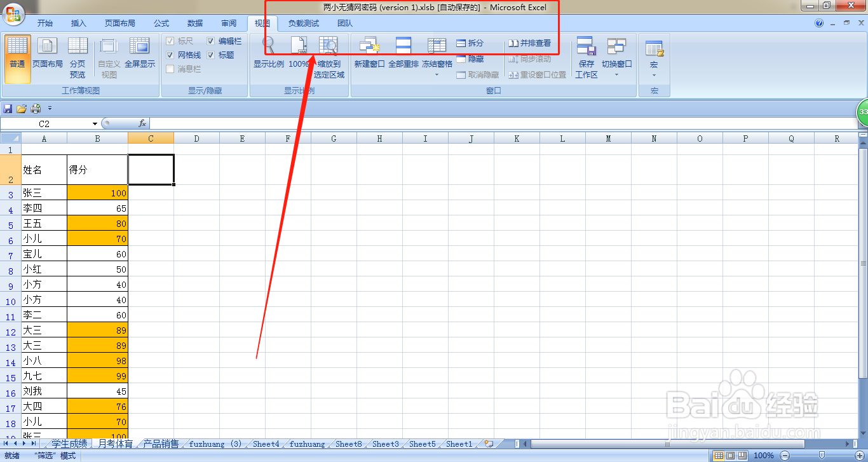Switch to sheet 产品销售
Viewport: 868px width, 462px height.
[161, 444]
